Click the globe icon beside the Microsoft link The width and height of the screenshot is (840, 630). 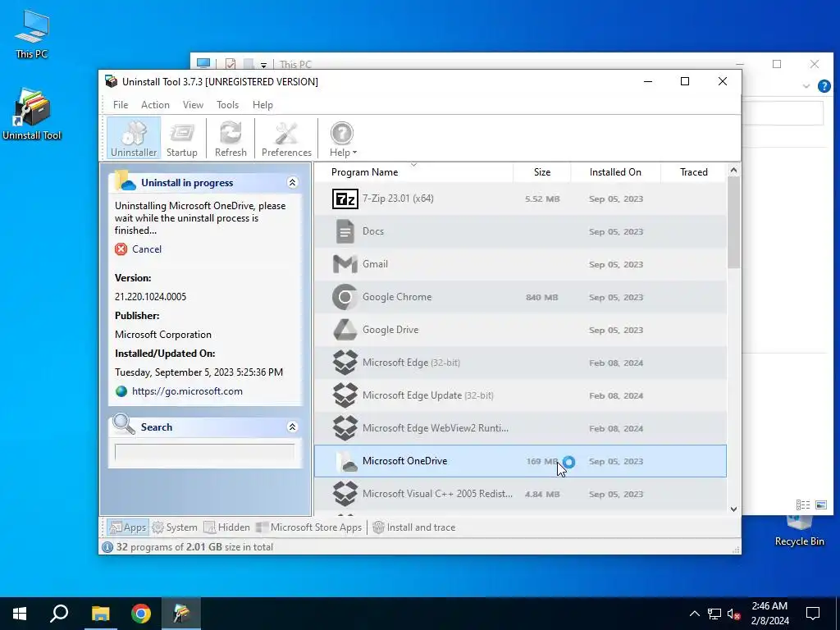click(x=121, y=391)
